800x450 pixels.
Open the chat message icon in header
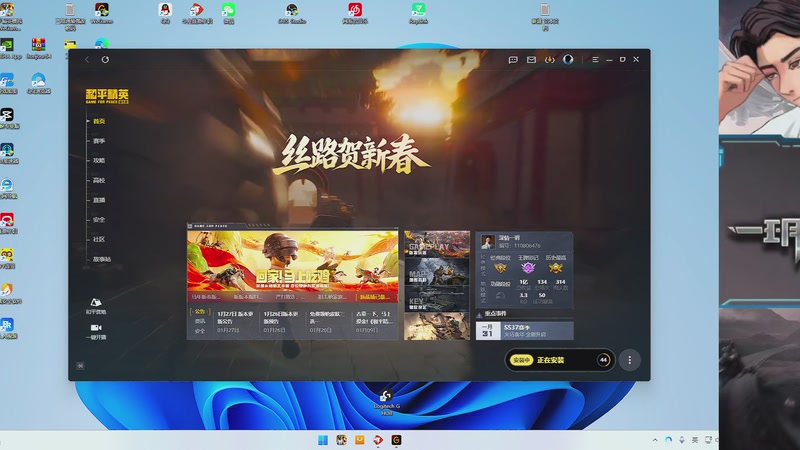pos(513,60)
